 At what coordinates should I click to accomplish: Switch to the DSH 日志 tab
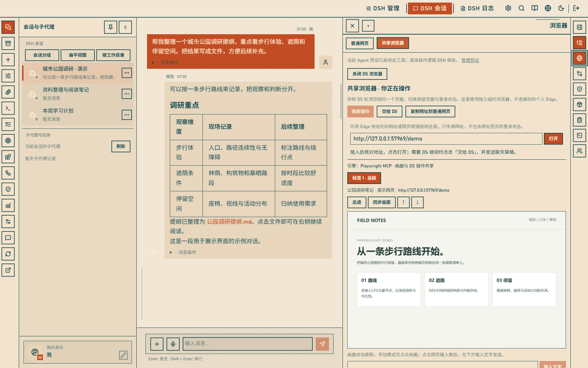coord(477,8)
